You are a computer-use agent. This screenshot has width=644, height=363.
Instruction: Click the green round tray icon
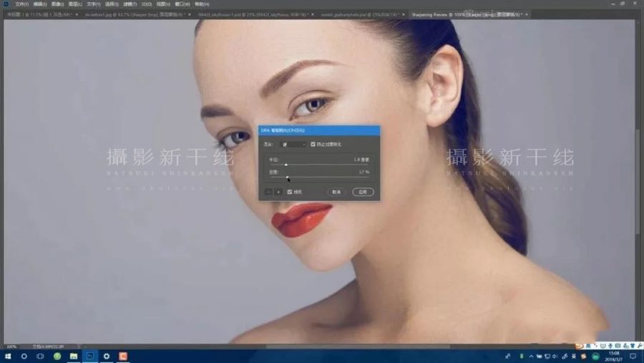click(x=595, y=356)
